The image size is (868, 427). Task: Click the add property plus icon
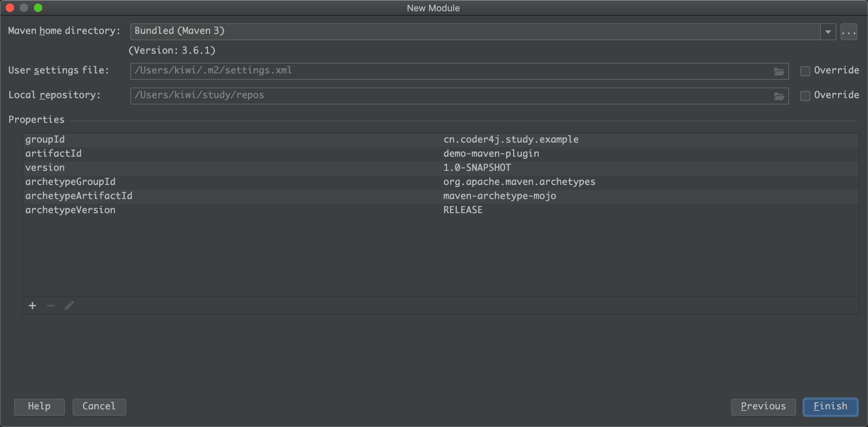tap(32, 306)
